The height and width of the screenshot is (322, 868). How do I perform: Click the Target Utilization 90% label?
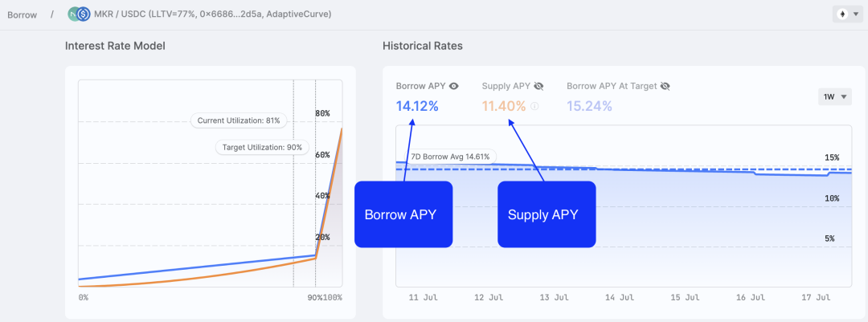pyautogui.click(x=262, y=147)
